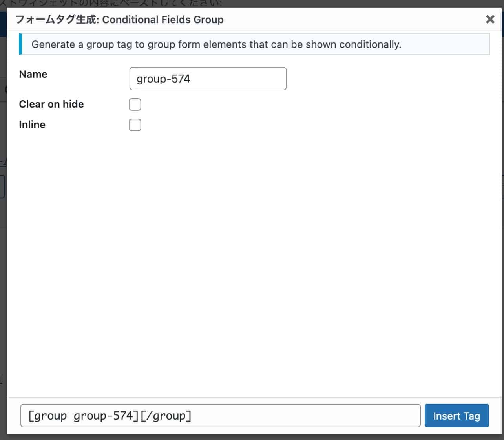Click the dialog title Conditional Fields Group

(x=163, y=20)
